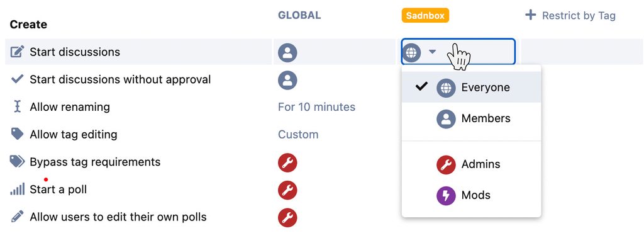Screen dimensions: 644x233
Task: Click Admins wrench for editing own polls
Action: 287,218
